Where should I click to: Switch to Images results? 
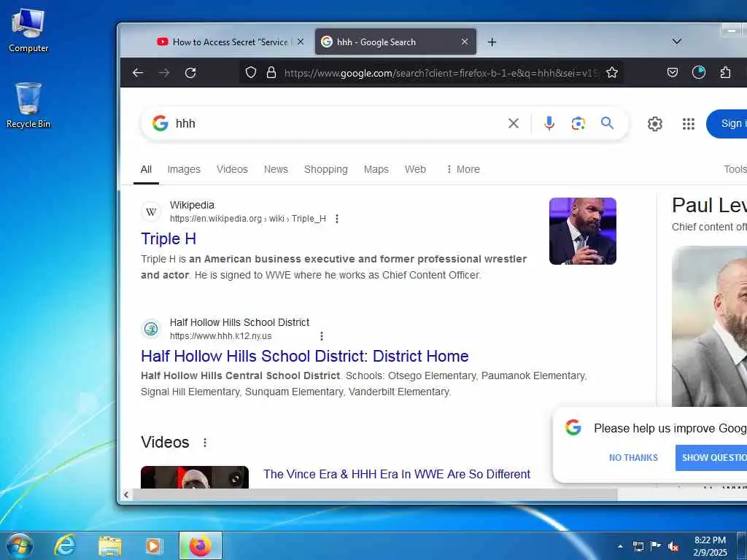[x=184, y=169]
